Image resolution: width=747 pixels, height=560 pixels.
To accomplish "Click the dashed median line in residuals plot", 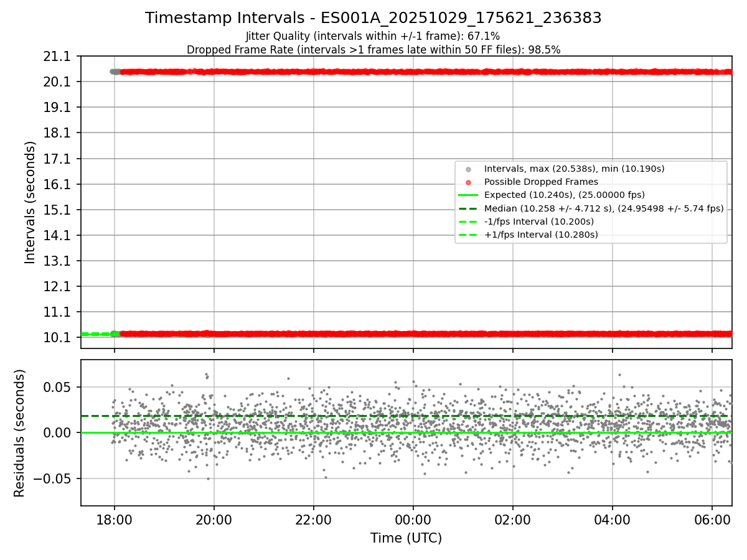I will [406, 416].
